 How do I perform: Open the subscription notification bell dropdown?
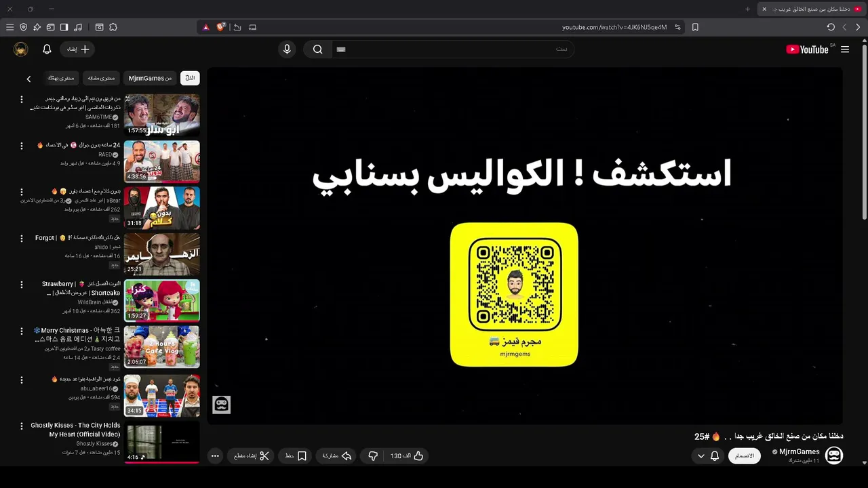(x=708, y=456)
